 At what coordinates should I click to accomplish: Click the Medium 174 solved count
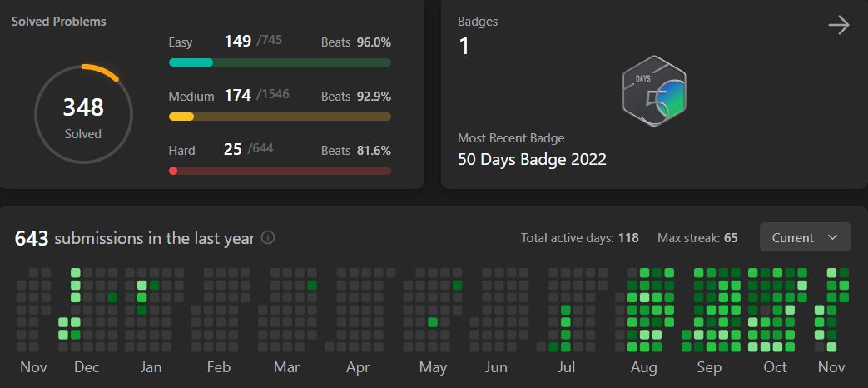pos(237,95)
